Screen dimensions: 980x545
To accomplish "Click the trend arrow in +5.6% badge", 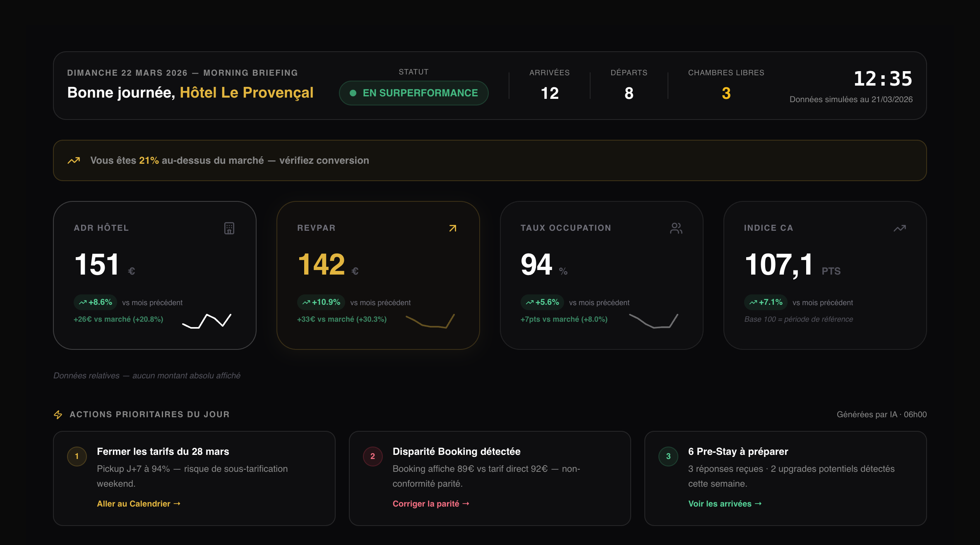I will pyautogui.click(x=530, y=302).
